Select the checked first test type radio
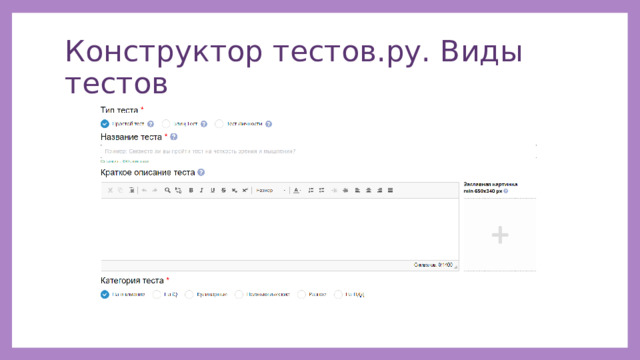The height and width of the screenshot is (360, 640). coord(105,124)
